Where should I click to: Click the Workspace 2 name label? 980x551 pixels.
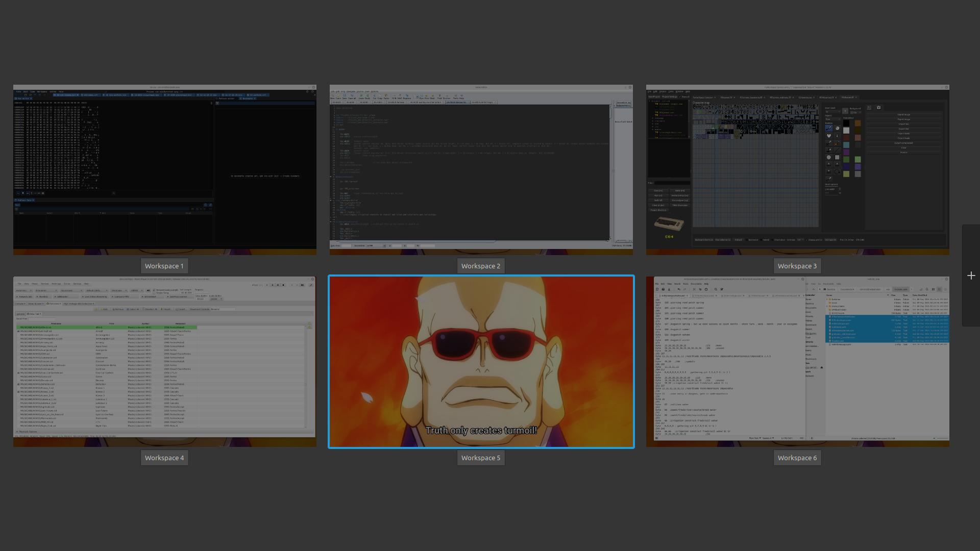481,266
